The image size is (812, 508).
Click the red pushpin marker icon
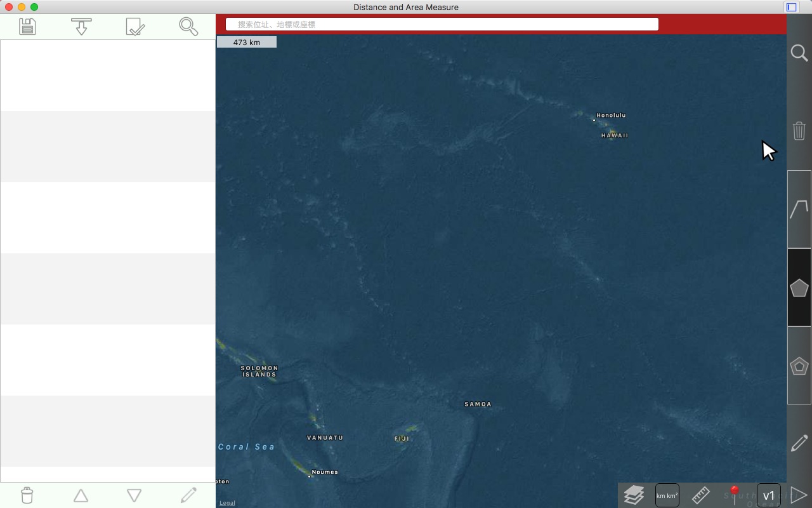(735, 494)
